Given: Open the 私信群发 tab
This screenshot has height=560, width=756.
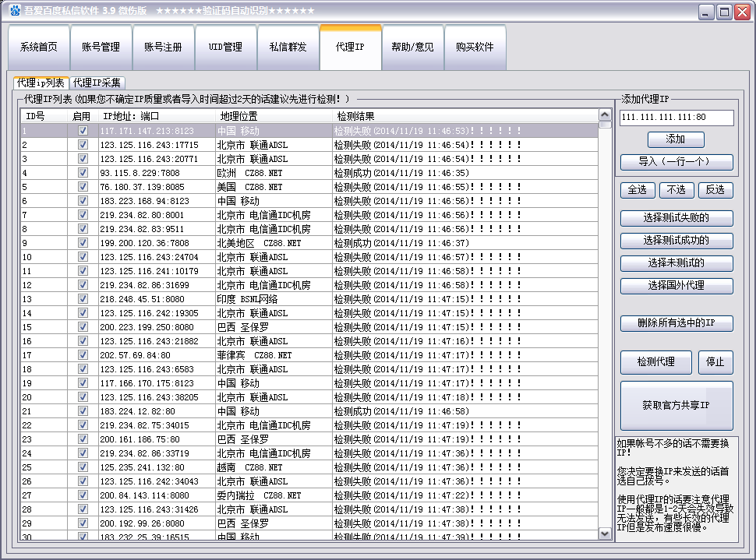Looking at the screenshot, I should point(288,48).
